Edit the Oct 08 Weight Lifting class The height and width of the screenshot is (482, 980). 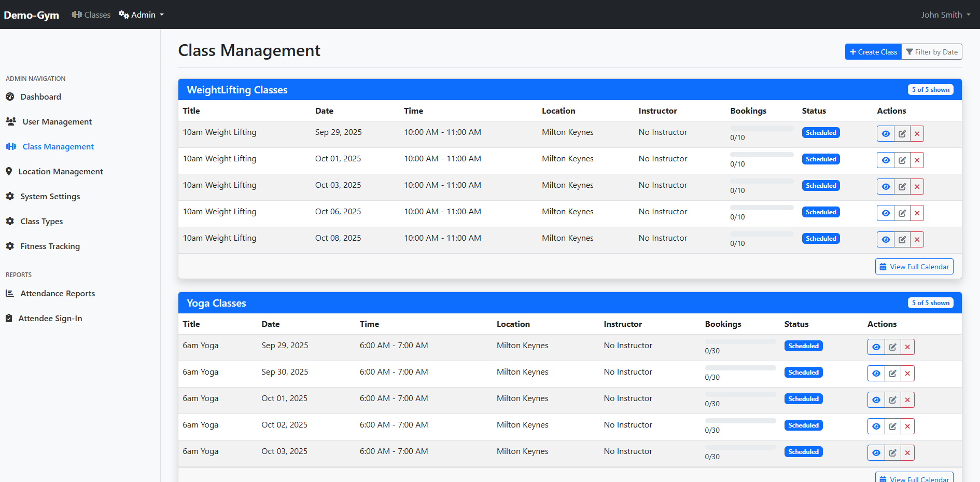click(x=902, y=240)
